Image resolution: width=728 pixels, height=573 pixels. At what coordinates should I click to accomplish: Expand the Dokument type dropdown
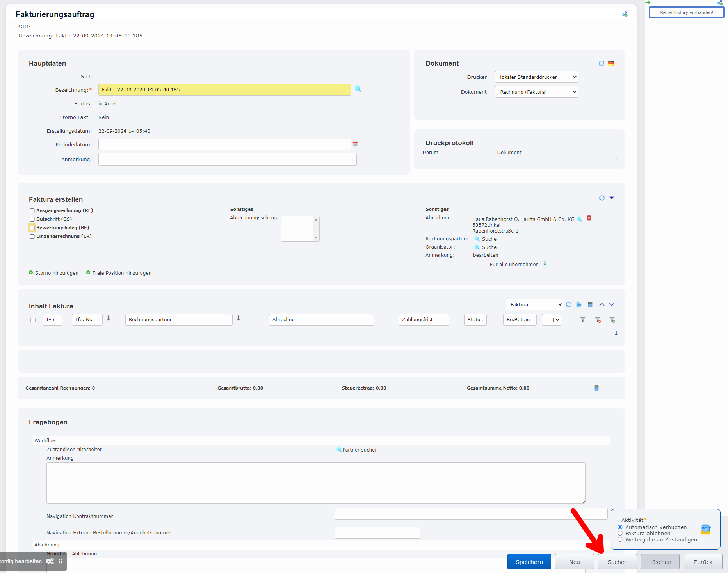[536, 92]
